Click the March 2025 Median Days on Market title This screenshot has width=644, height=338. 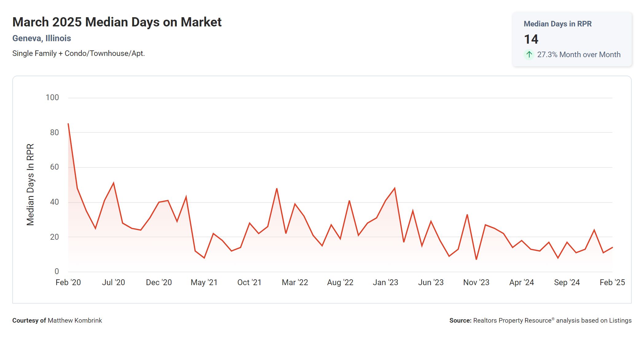pyautogui.click(x=117, y=22)
